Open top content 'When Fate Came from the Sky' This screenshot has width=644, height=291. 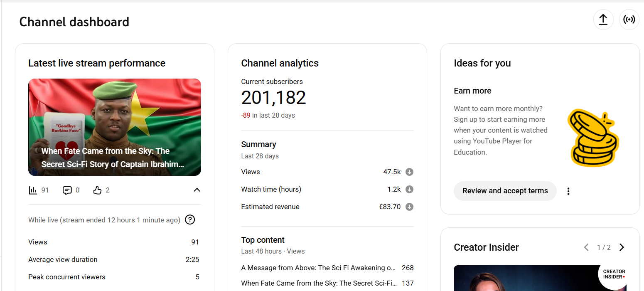click(x=318, y=283)
